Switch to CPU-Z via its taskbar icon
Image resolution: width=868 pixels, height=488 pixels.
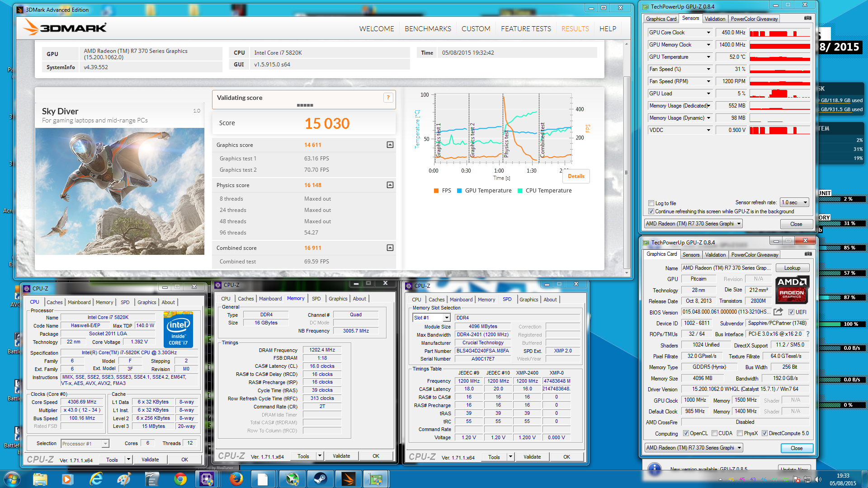coord(207,479)
